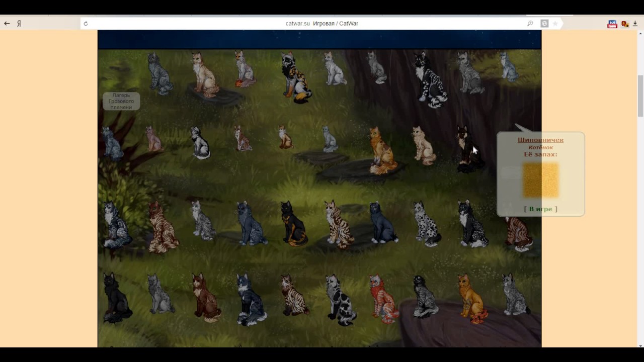The image size is (644, 362).
Task: Select the small pink cat in second row
Action: pos(153,139)
